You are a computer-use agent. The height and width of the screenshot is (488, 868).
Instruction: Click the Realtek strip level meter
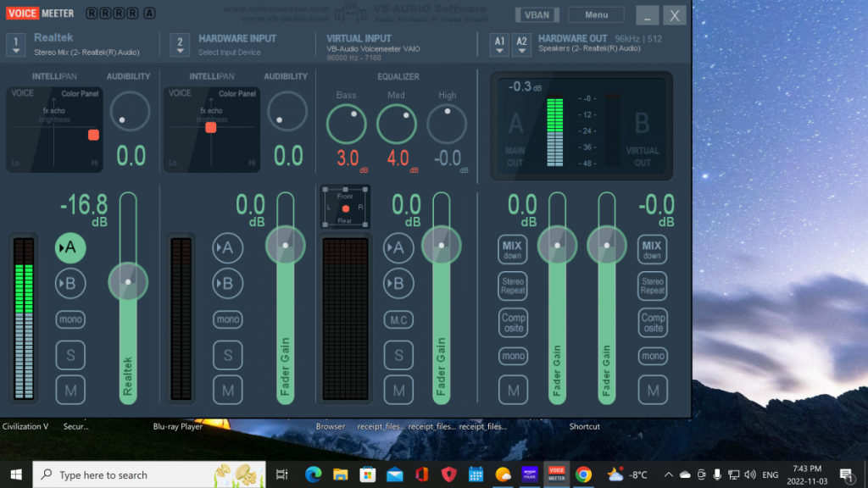pyautogui.click(x=24, y=319)
